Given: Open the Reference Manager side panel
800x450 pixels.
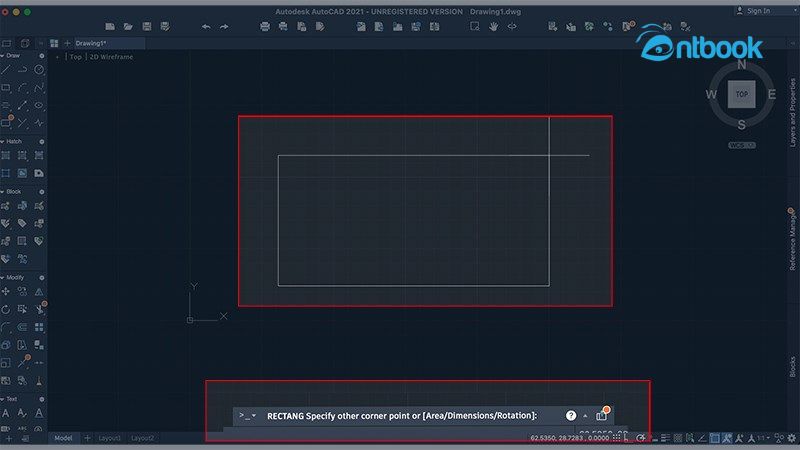Looking at the screenshot, I should 792,241.
